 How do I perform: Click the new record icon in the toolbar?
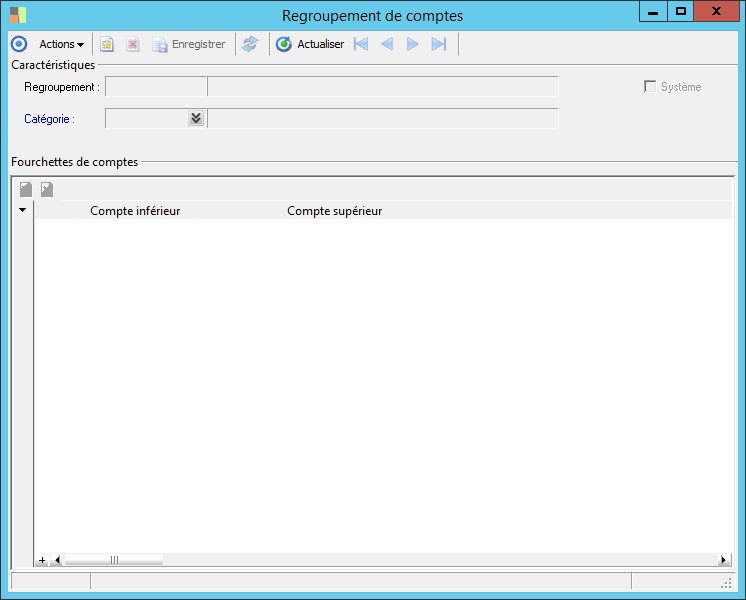click(107, 44)
